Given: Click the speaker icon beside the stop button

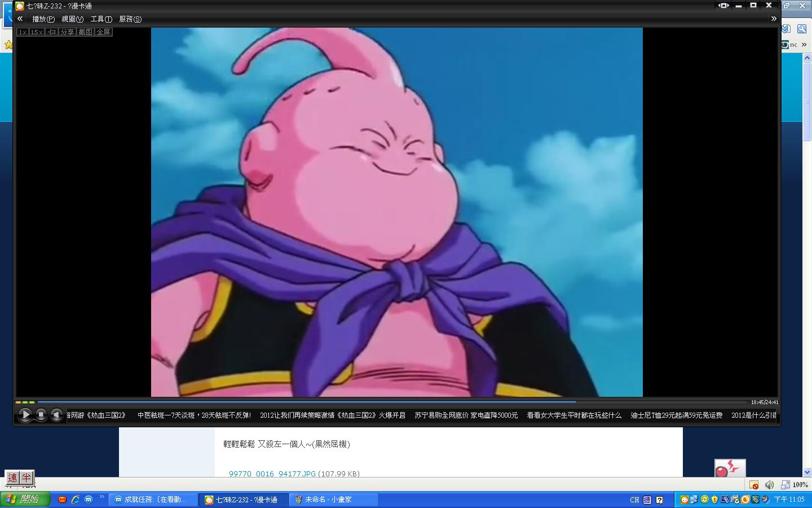Looking at the screenshot, I should 56,415.
